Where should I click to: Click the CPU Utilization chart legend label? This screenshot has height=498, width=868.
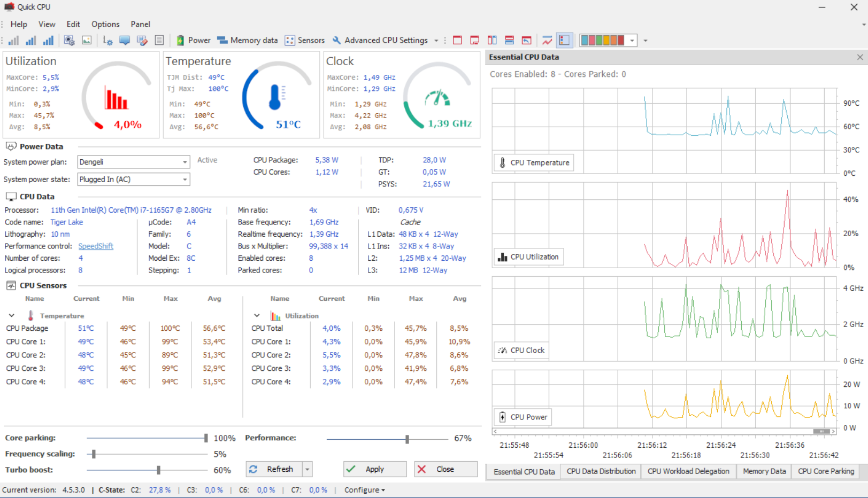coord(528,257)
